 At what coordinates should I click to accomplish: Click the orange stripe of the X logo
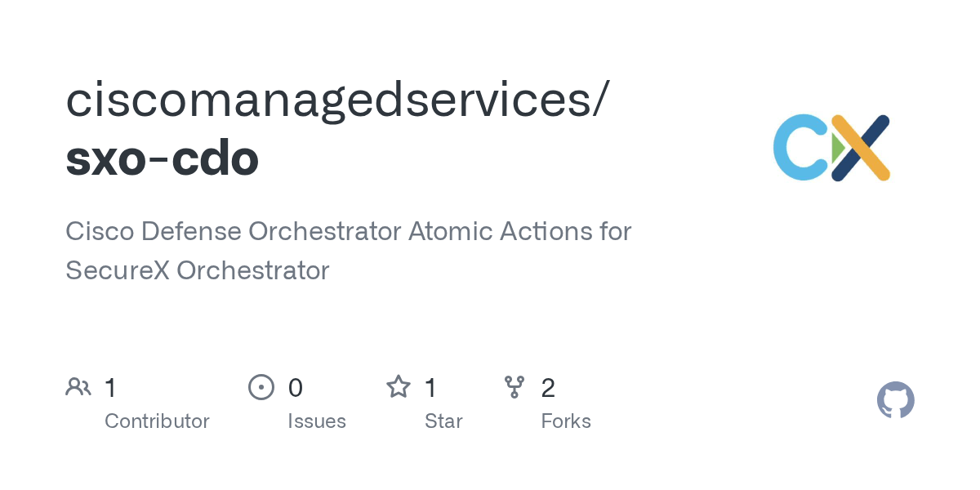click(861, 148)
